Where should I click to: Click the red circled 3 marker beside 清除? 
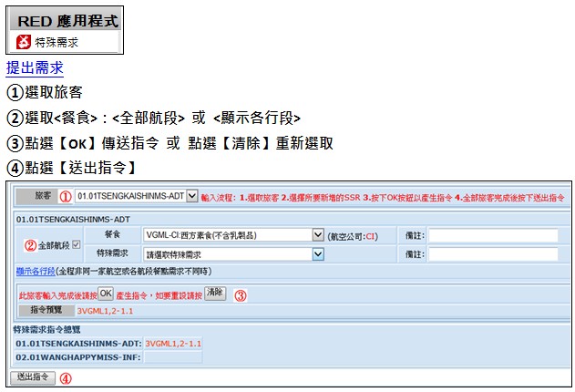pos(240,294)
